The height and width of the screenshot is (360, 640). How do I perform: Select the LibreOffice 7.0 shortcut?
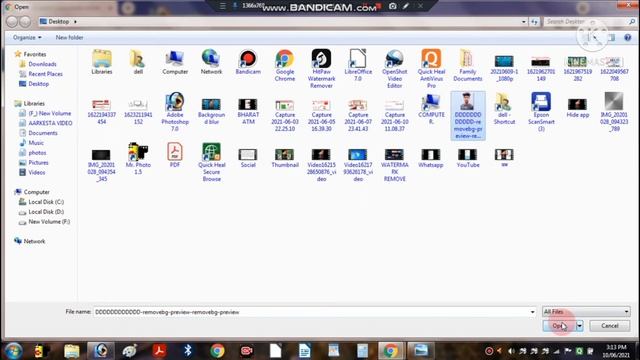pos(358,65)
